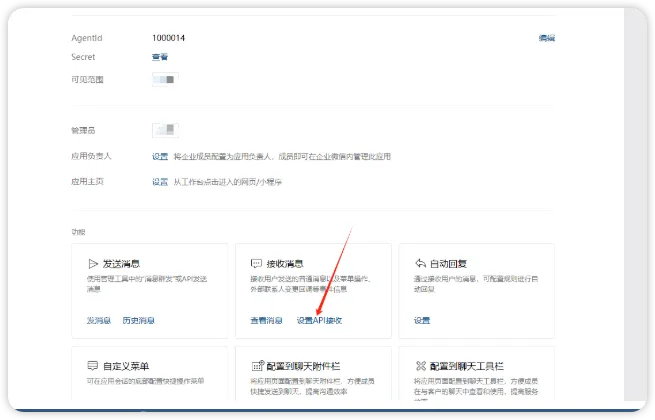655x420 pixels.
Task: Click the 接收消息 card title
Action: tap(285, 264)
